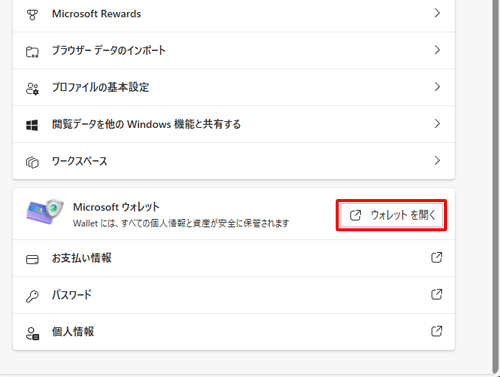Open the パスワード label

pos(72,295)
